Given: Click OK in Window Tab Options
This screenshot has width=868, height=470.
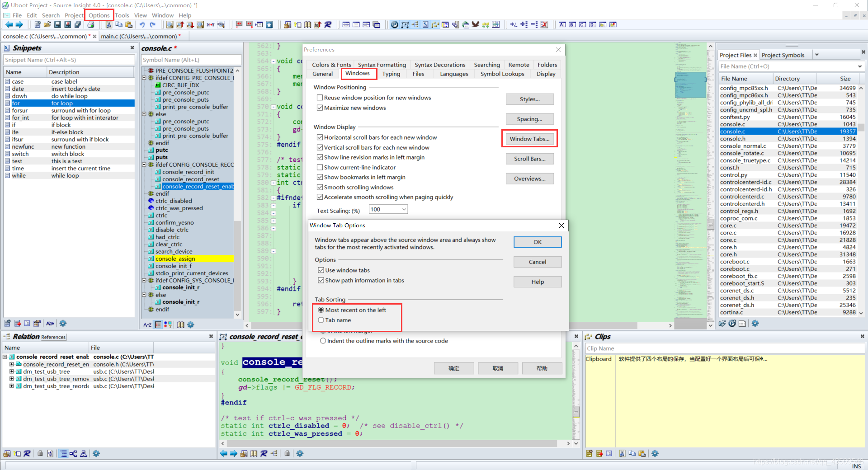Looking at the screenshot, I should [538, 242].
